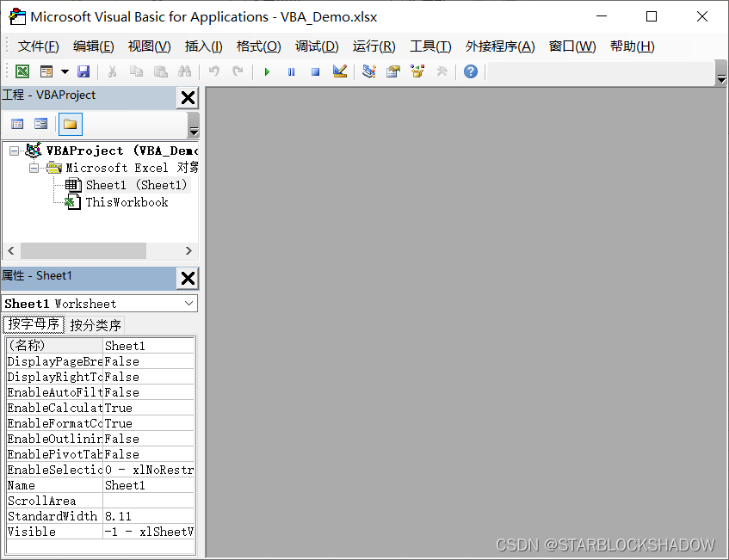Select Sheet1 (Sheet1) in project tree

tap(136, 185)
